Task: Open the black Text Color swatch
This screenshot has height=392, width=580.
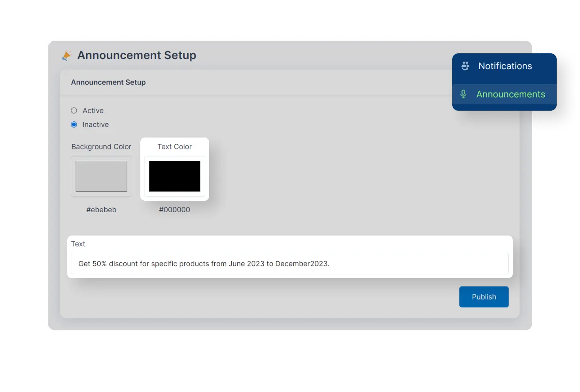Action: [174, 176]
